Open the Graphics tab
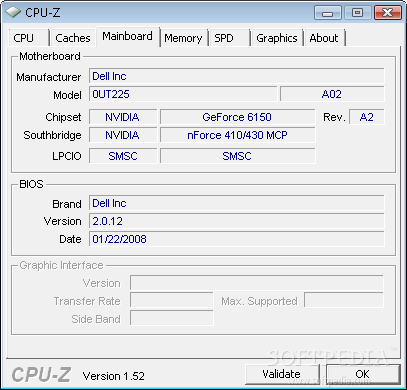407x390 pixels. [x=277, y=38]
